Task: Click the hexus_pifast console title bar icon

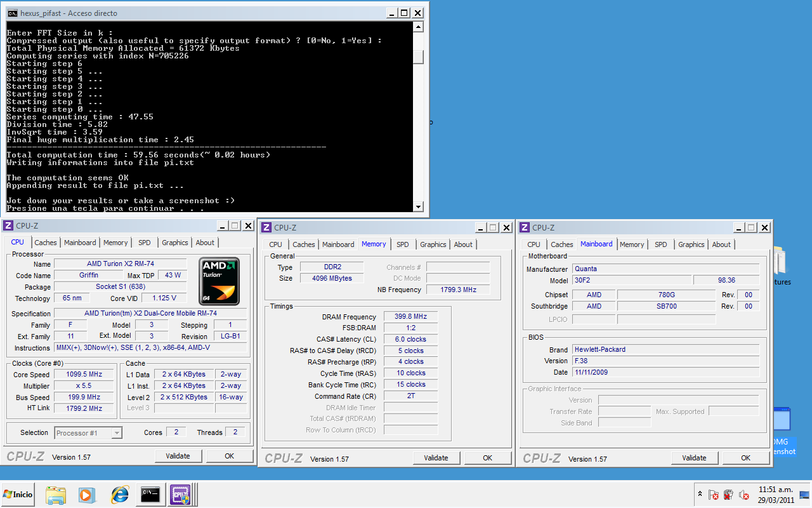Action: coord(12,13)
